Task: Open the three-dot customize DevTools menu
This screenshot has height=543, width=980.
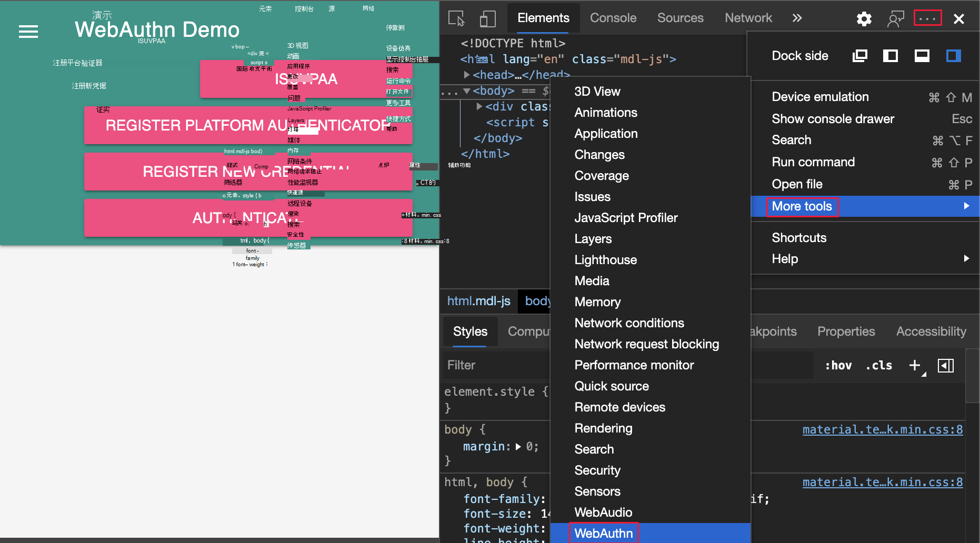Action: 927,18
